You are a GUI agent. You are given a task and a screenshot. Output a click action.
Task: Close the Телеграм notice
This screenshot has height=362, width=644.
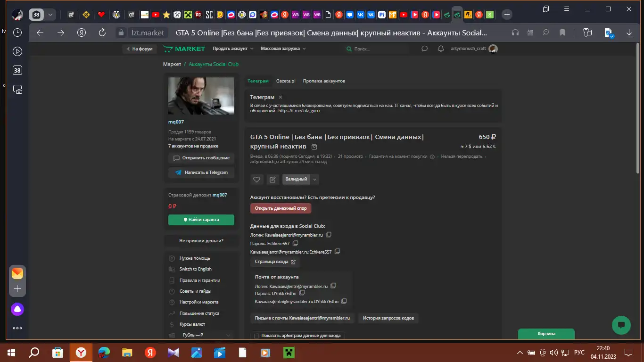click(x=281, y=97)
